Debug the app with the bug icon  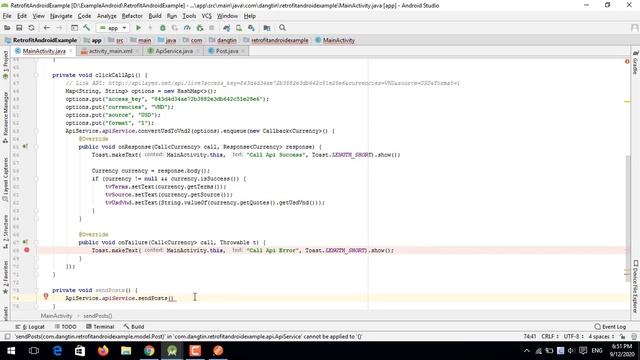tap(162, 28)
